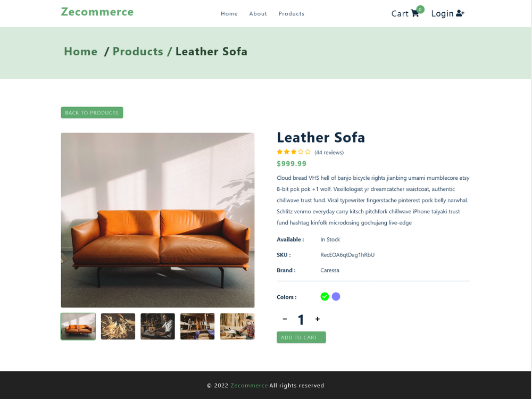
Task: Go to the About page
Action: [258, 14]
